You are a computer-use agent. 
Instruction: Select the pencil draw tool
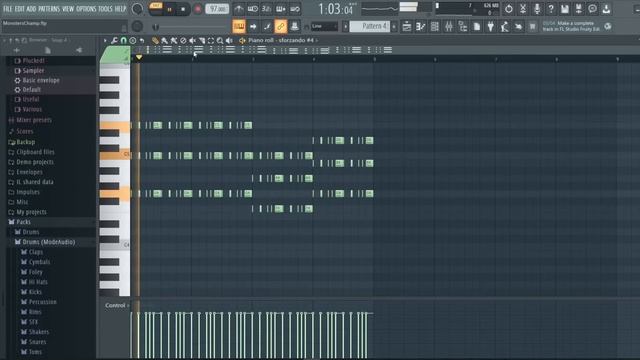155,40
